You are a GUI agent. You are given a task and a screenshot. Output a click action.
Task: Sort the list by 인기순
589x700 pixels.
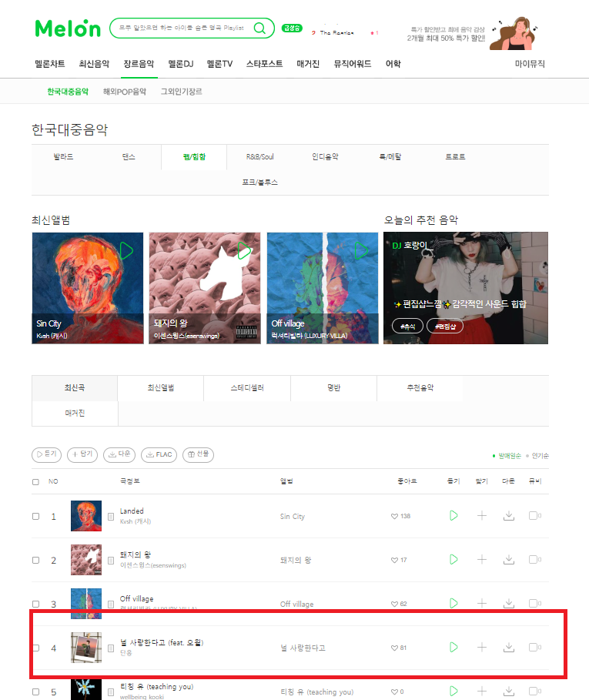[540, 456]
